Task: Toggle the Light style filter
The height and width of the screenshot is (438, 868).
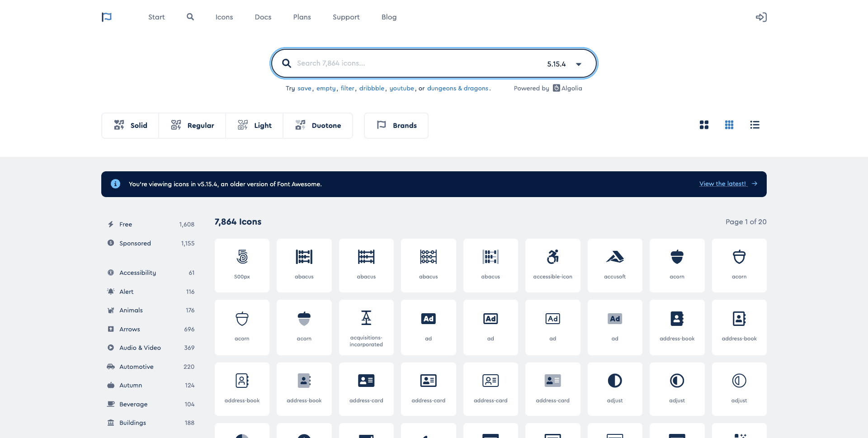Action: coord(255,126)
